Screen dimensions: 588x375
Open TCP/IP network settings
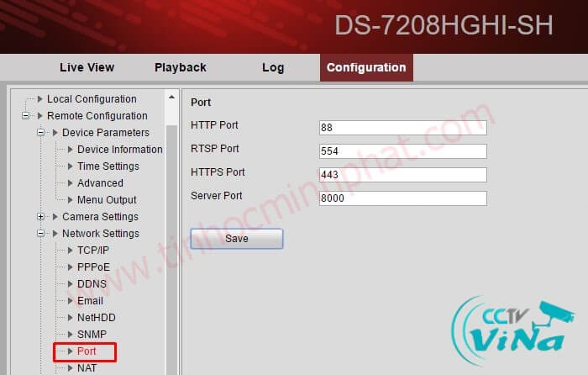93,251
